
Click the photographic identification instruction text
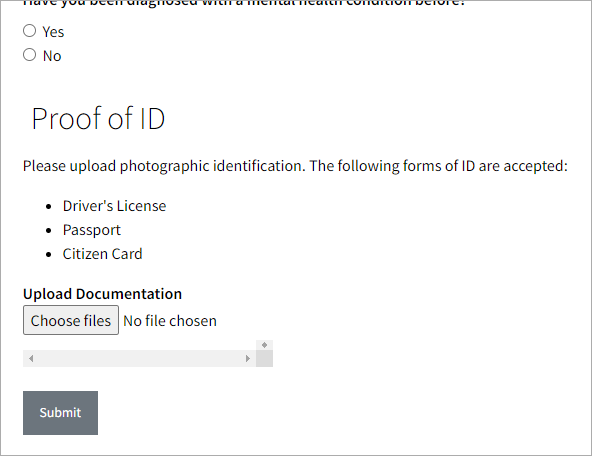pos(295,166)
